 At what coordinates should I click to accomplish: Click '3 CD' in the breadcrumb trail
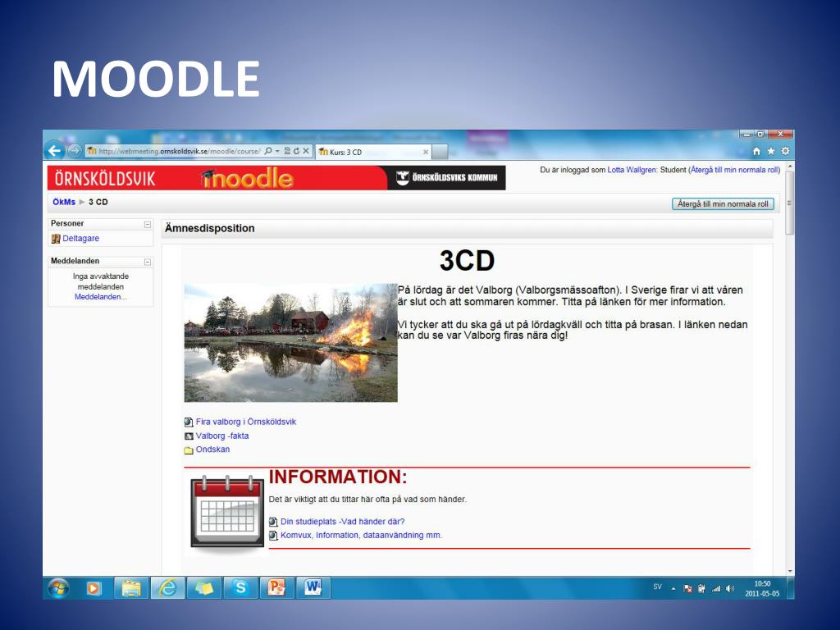[98, 202]
